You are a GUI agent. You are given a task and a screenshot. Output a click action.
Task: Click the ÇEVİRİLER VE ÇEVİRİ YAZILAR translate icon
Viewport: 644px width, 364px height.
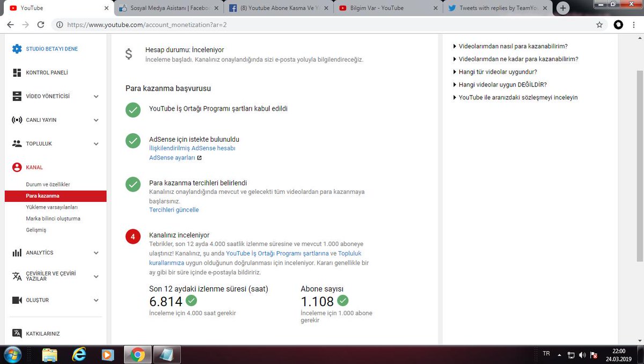tap(17, 276)
